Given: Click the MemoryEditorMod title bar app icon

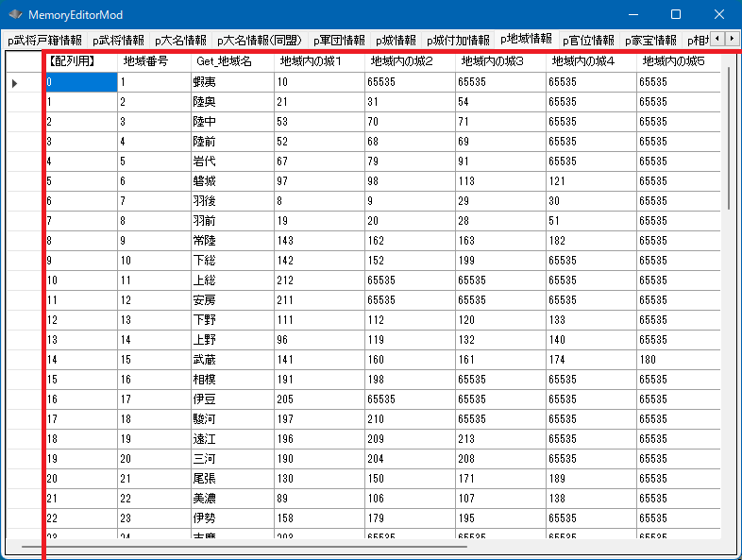Looking at the screenshot, I should point(15,15).
